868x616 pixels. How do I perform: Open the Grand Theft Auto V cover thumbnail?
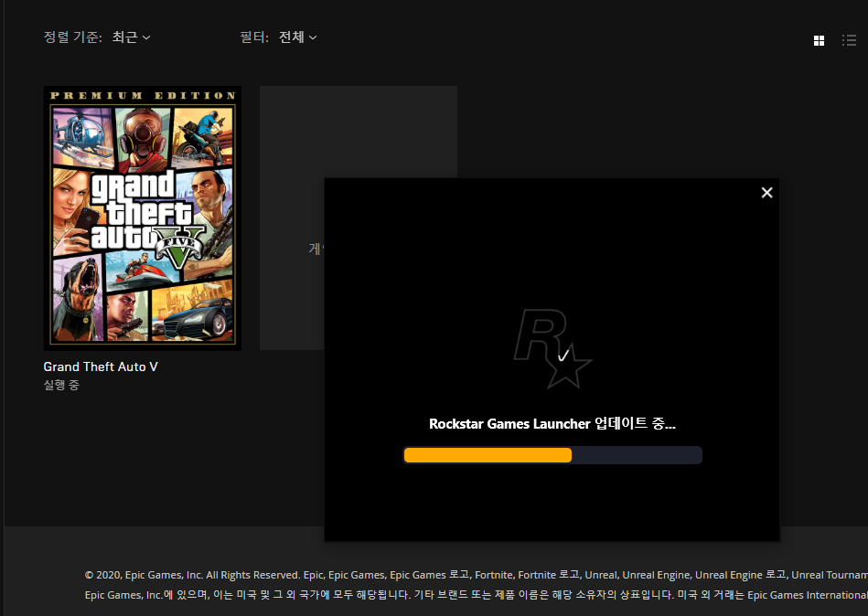point(143,218)
